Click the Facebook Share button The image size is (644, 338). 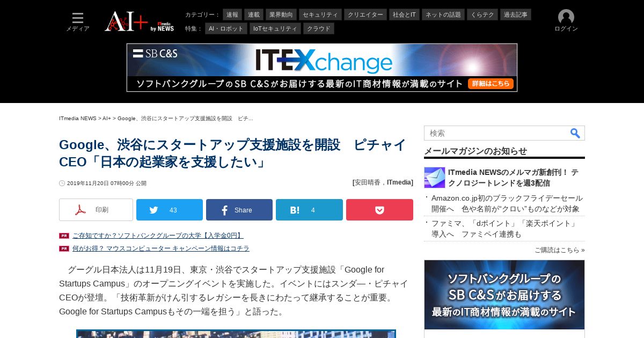click(239, 210)
